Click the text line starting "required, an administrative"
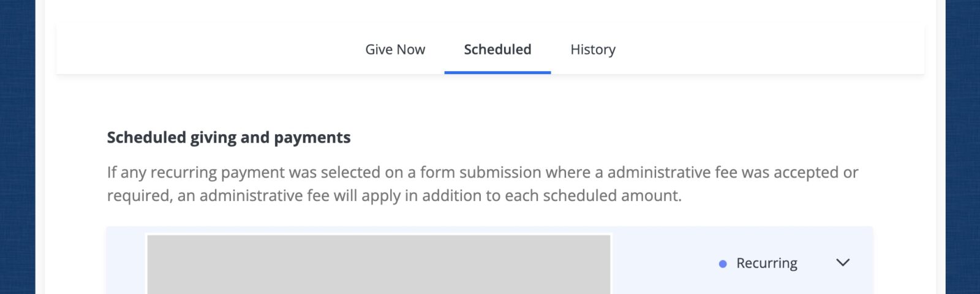The image size is (980, 294). (x=394, y=196)
